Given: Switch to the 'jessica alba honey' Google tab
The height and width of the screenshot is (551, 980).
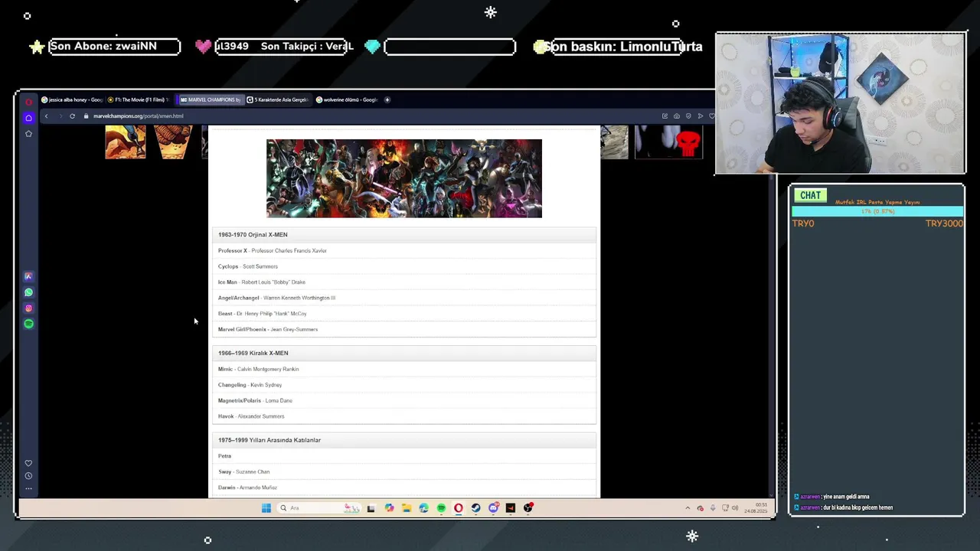Looking at the screenshot, I should click(x=71, y=99).
